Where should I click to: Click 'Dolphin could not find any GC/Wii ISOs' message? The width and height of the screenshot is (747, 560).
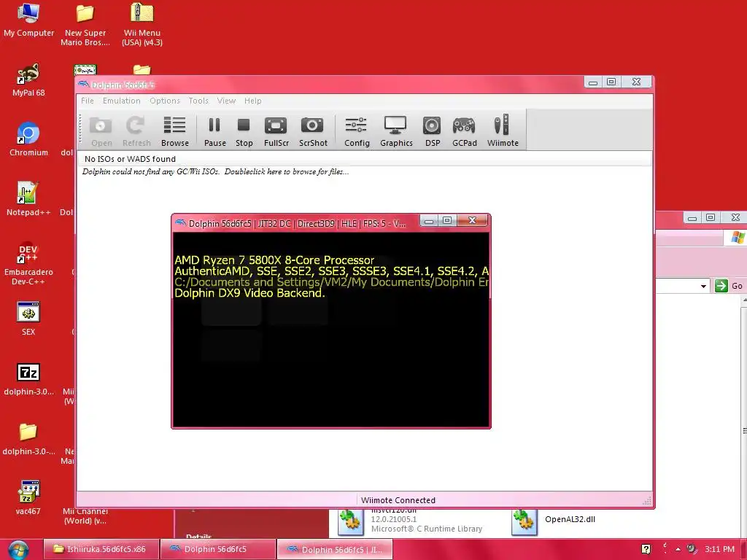pyautogui.click(x=215, y=172)
